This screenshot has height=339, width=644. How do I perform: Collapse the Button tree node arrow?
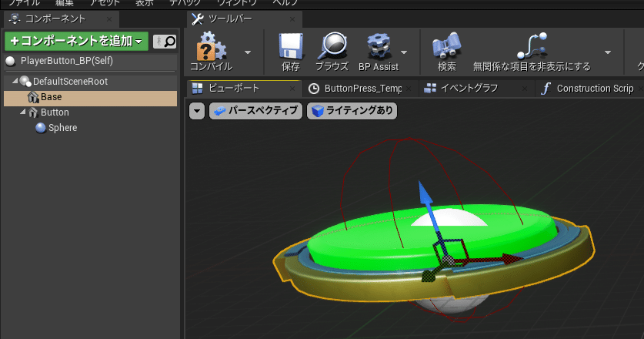tap(22, 112)
